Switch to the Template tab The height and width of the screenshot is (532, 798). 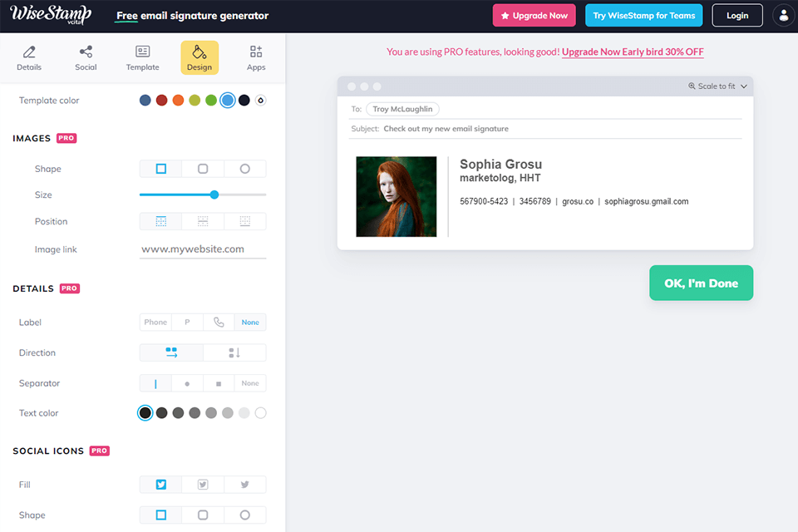[142, 58]
